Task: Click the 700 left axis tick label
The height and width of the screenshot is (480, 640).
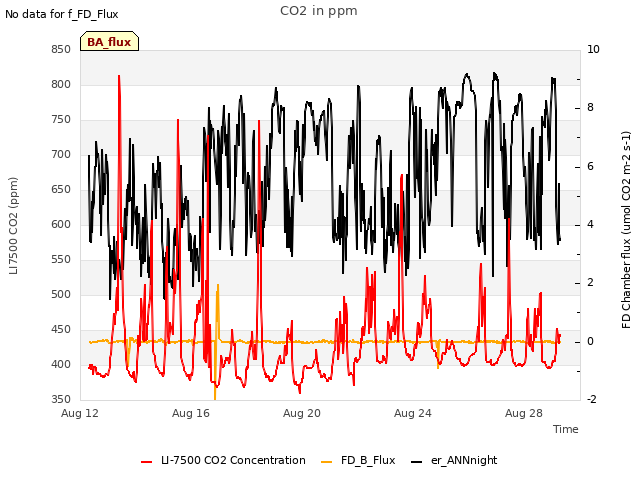Action: [61, 155]
